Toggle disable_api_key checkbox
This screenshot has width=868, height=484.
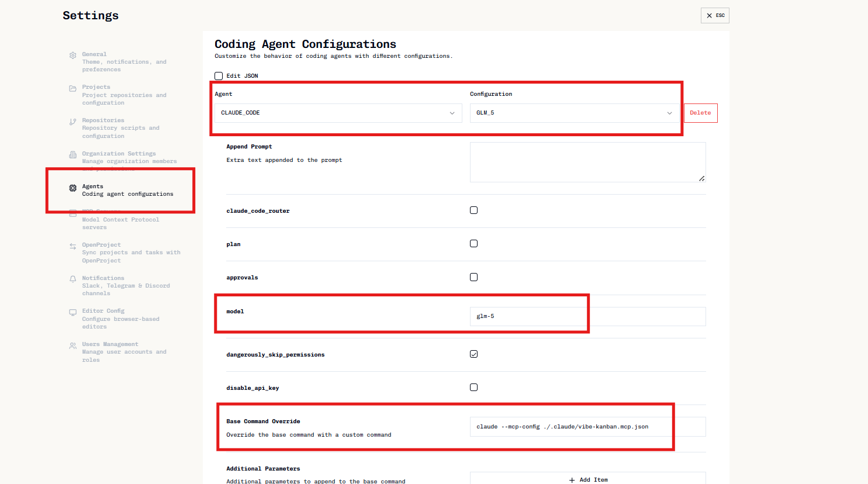(473, 388)
